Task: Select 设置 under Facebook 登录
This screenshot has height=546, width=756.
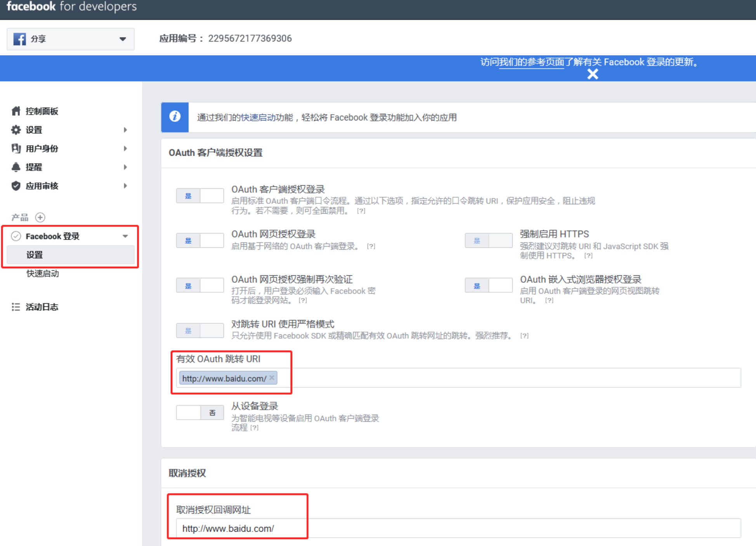Action: coord(34,255)
